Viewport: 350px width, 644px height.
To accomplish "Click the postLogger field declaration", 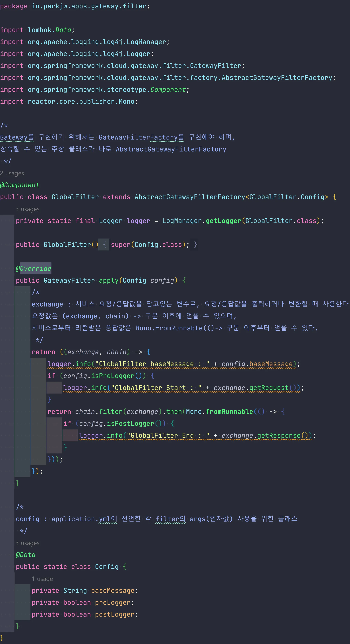I will coord(115,614).
